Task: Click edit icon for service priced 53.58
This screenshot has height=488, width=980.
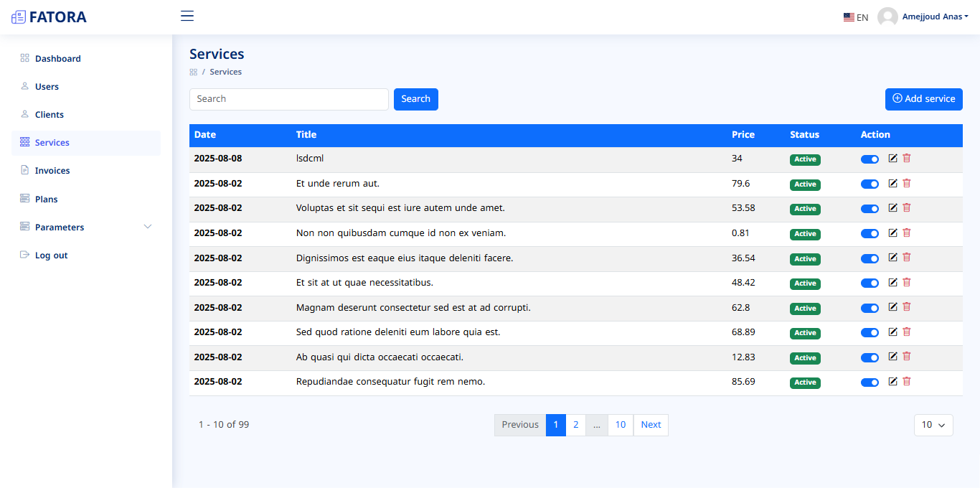Action: click(x=892, y=208)
